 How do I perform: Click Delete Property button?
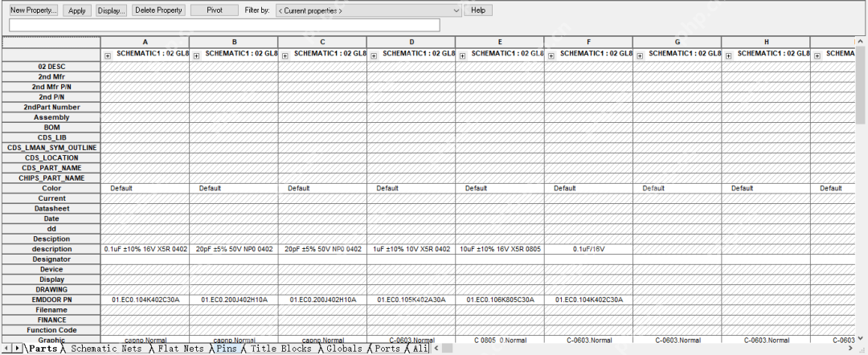click(x=158, y=10)
